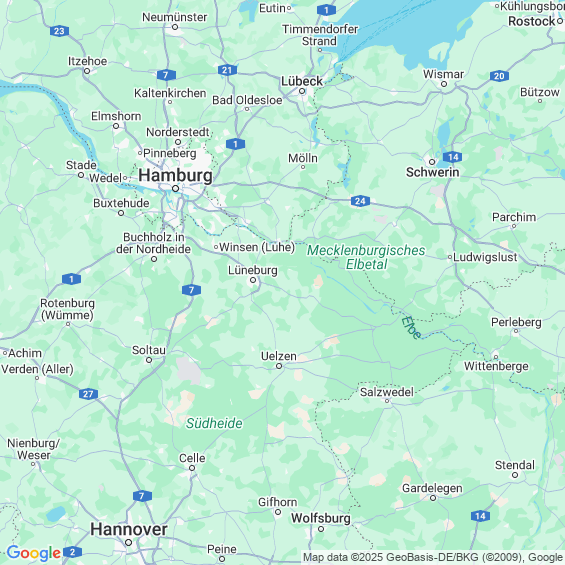Screen dimensions: 565x565
Task: Click the A27 shield near Verden
Action: [88, 394]
